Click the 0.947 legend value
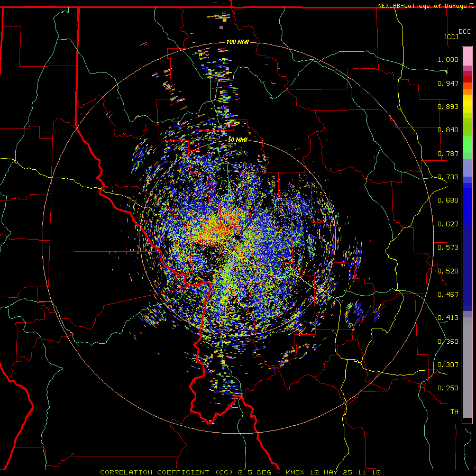 pyautogui.click(x=448, y=83)
